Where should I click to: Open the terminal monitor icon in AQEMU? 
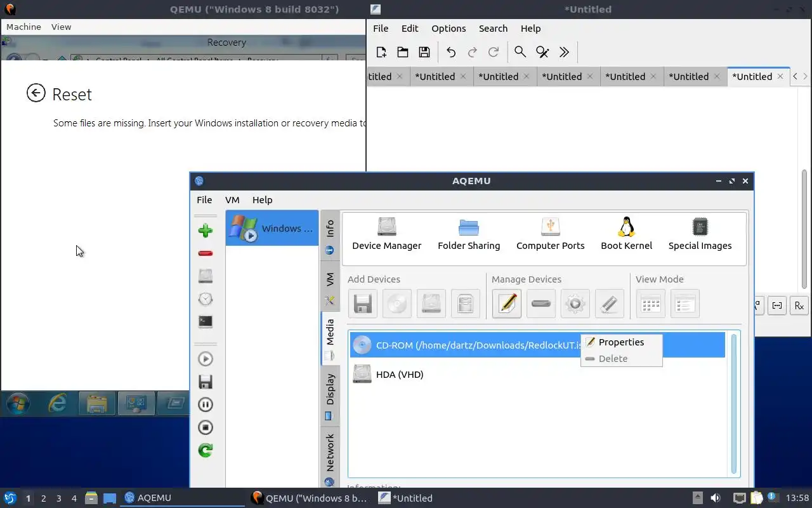[x=205, y=321]
